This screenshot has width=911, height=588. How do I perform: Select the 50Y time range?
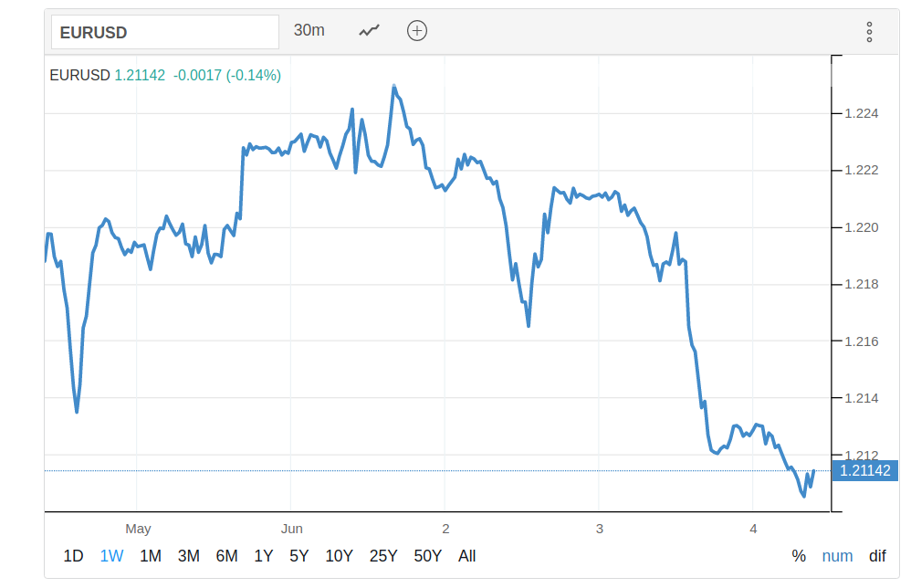pyautogui.click(x=427, y=556)
